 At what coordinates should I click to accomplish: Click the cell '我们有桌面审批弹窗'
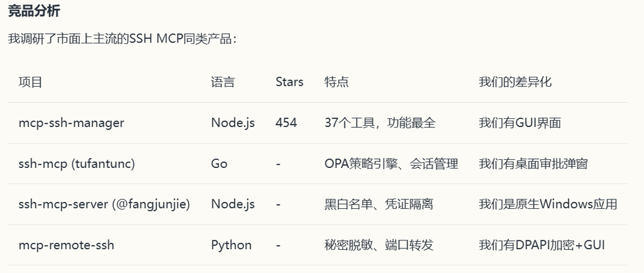click(x=533, y=164)
